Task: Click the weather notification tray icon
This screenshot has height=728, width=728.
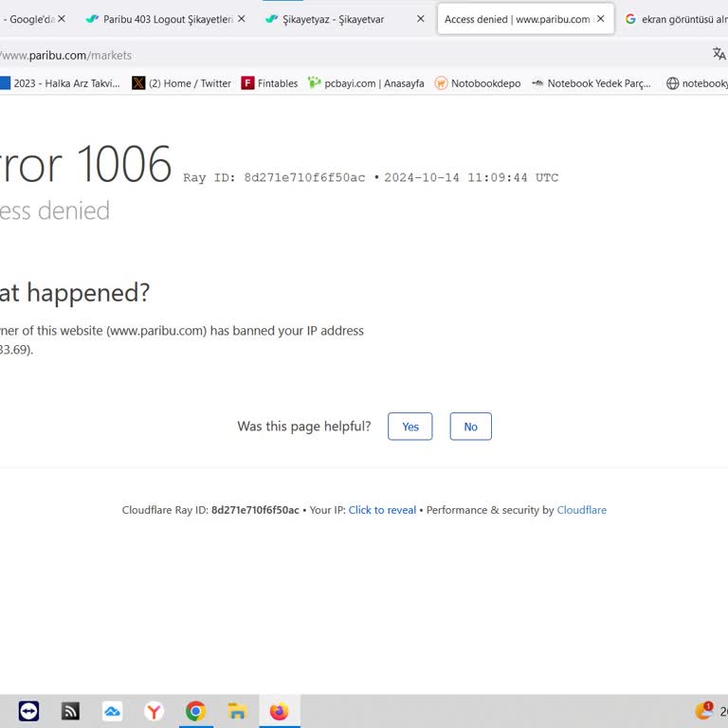Action: pos(704,710)
